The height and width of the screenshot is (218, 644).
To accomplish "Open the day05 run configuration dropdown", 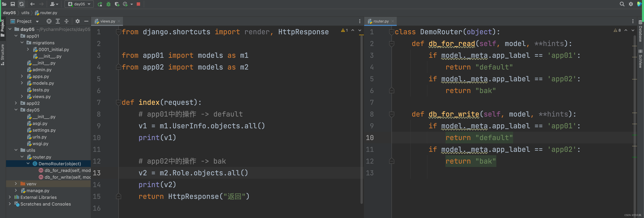I will click(x=79, y=4).
